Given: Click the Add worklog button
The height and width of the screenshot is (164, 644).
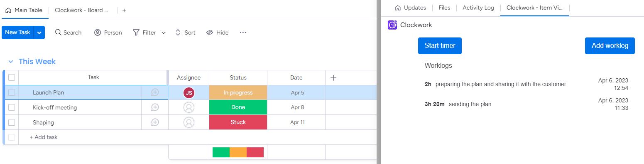Looking at the screenshot, I should [610, 46].
